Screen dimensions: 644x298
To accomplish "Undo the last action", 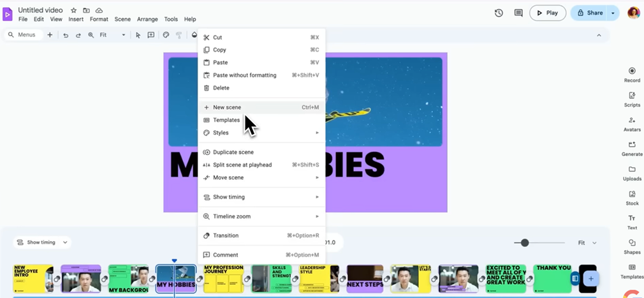I will point(66,35).
